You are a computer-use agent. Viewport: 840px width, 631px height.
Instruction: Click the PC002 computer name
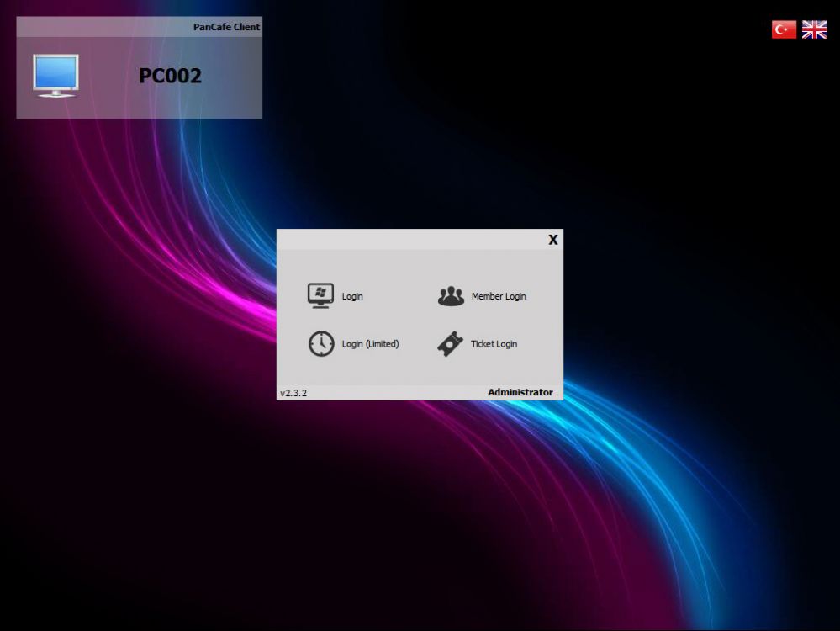[171, 76]
